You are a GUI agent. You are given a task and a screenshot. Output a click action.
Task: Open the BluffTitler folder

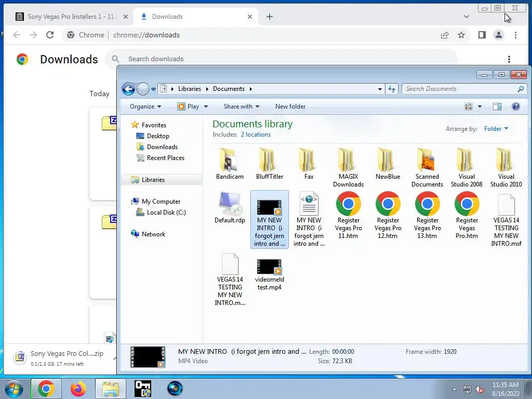270,164
